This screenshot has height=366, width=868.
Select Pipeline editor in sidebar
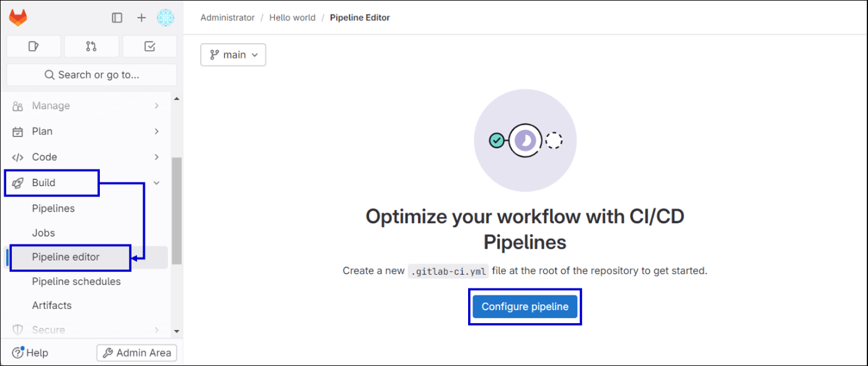click(x=87, y=257)
